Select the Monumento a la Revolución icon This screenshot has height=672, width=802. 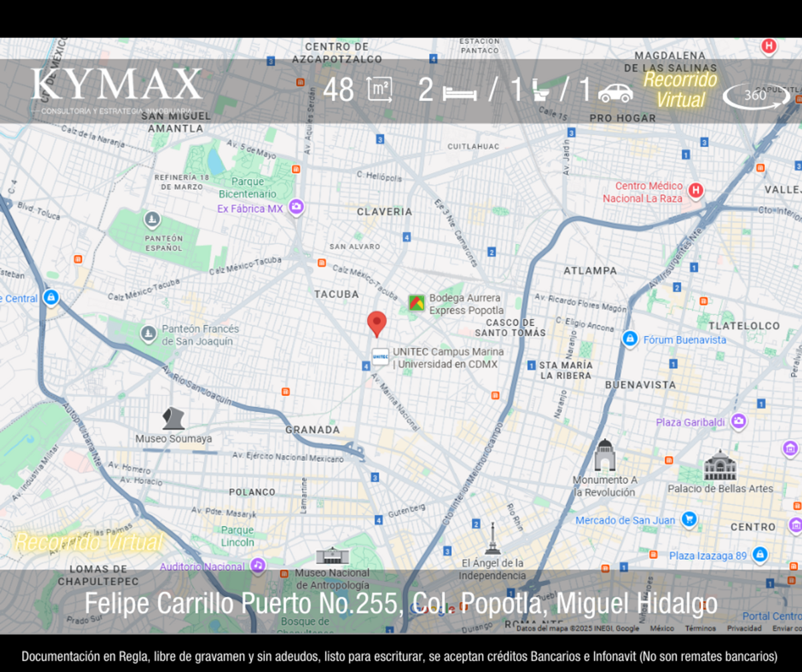pyautogui.click(x=605, y=456)
